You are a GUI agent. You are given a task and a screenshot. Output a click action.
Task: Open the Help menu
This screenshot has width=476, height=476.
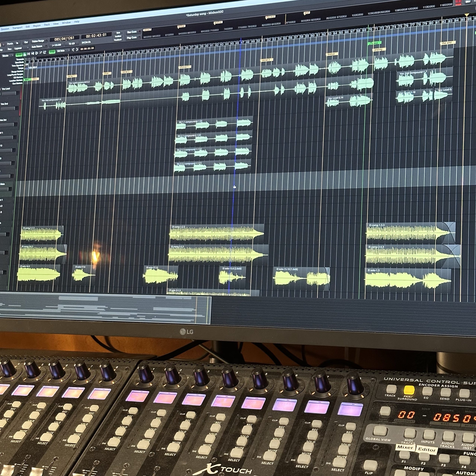point(77,22)
